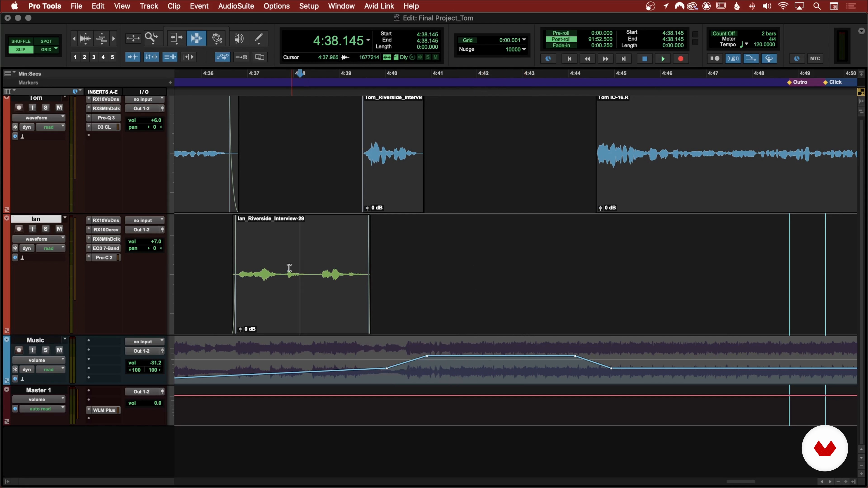The width and height of the screenshot is (868, 488).
Task: Open the Event menu
Action: tap(199, 6)
